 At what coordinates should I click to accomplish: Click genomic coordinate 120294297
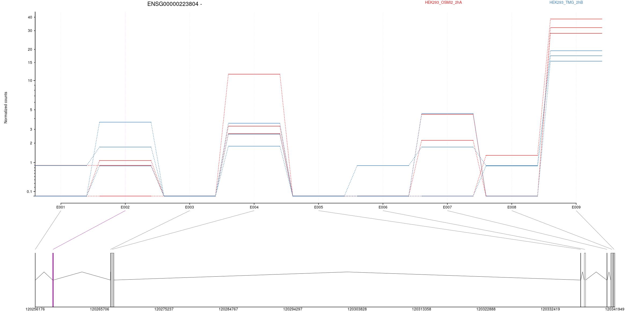click(293, 309)
